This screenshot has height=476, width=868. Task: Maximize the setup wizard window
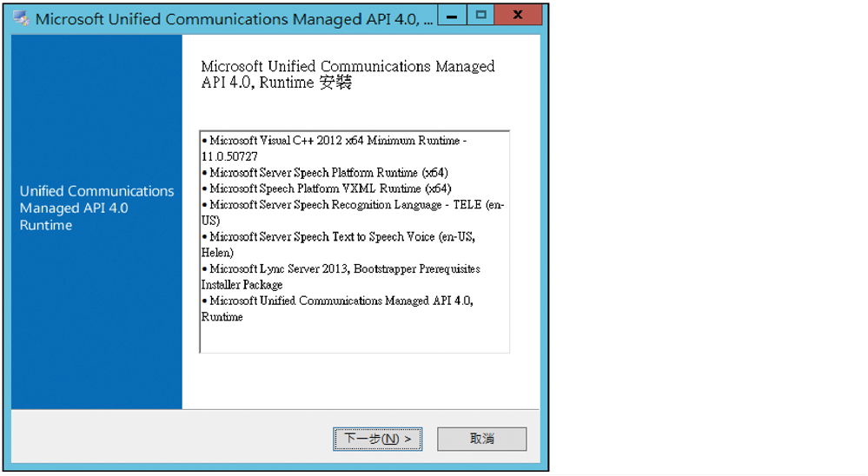click(x=480, y=15)
